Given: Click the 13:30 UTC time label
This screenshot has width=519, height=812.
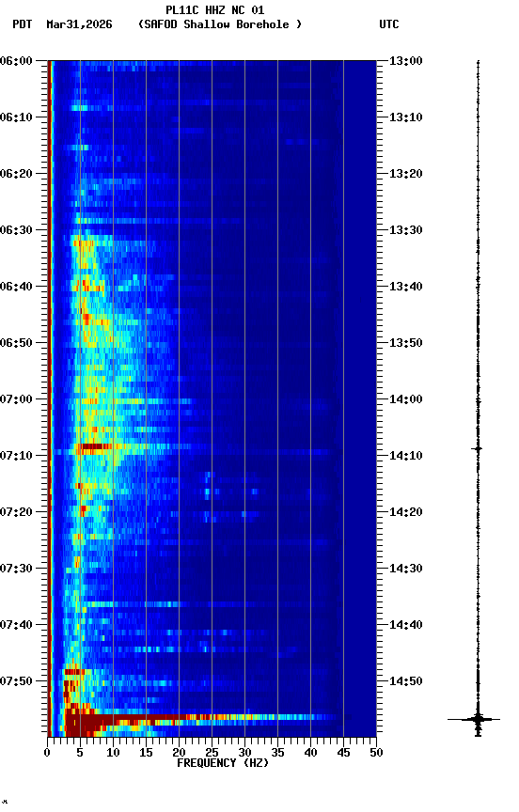Looking at the screenshot, I should coord(406,230).
